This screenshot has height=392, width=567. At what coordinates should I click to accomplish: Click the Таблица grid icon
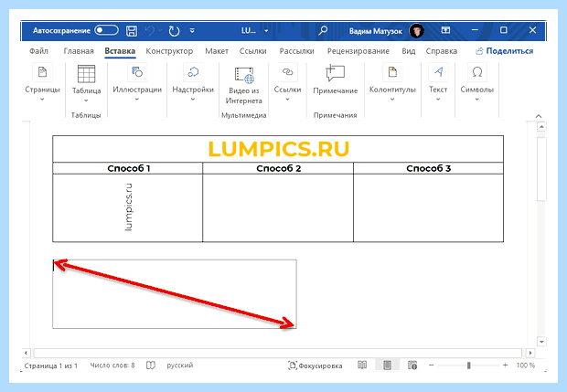click(87, 74)
